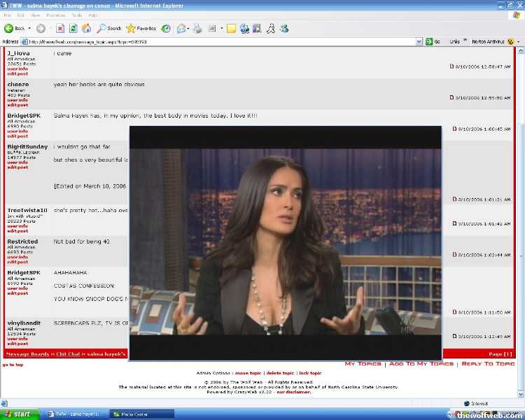
Task: Expand the Back button history arrow
Action: point(29,29)
